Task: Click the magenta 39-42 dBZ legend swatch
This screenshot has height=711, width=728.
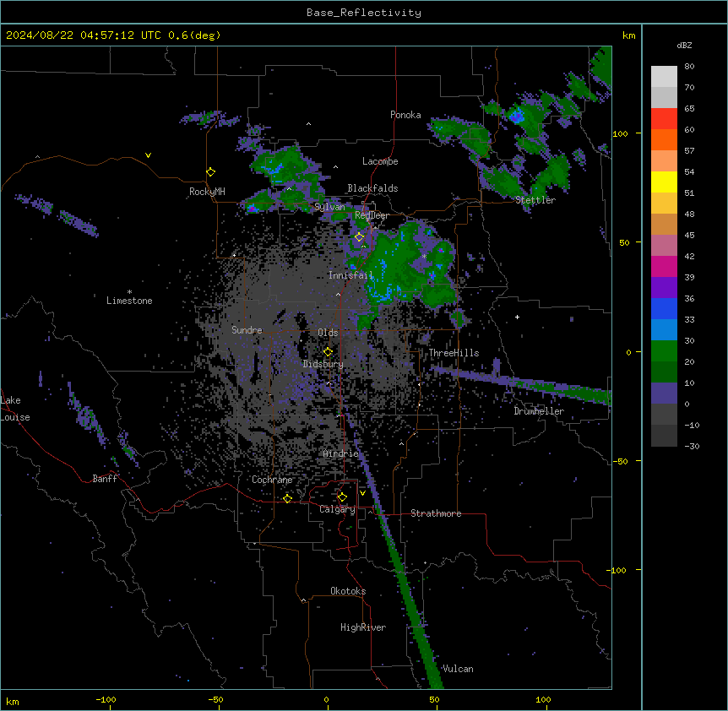Action: 664,266
